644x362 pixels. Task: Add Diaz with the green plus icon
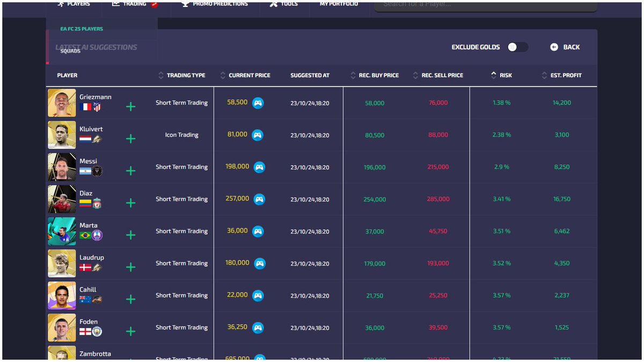click(130, 203)
